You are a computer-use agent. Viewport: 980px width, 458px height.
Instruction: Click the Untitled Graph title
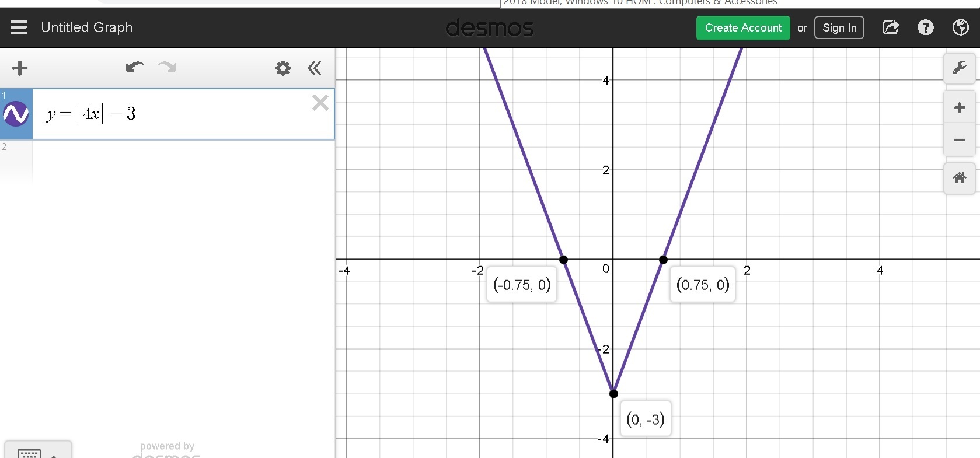(87, 27)
